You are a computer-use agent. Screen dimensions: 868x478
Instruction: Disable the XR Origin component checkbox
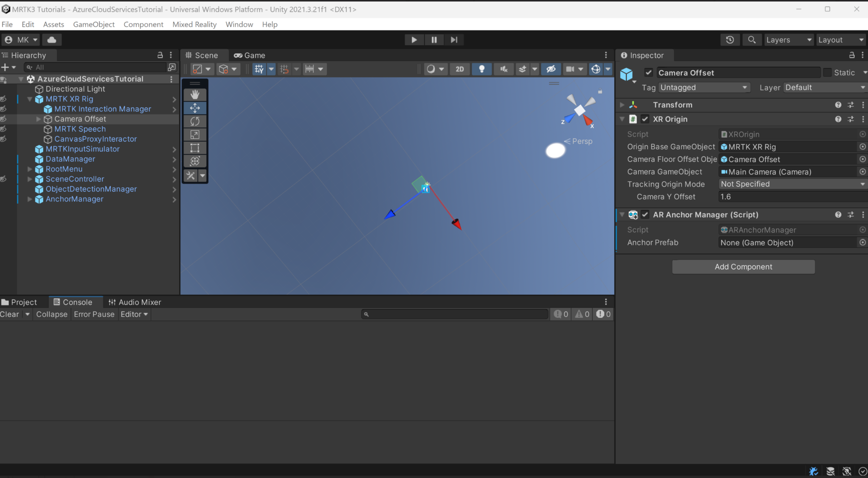coord(645,119)
